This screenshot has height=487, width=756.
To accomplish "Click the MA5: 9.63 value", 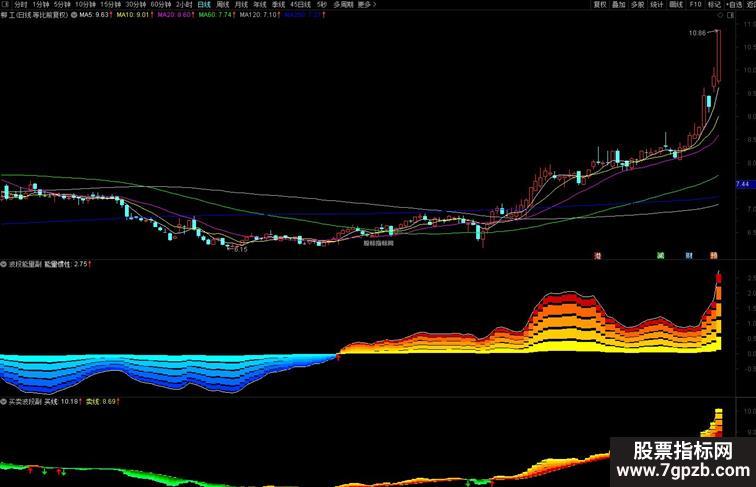I will pyautogui.click(x=96, y=15).
